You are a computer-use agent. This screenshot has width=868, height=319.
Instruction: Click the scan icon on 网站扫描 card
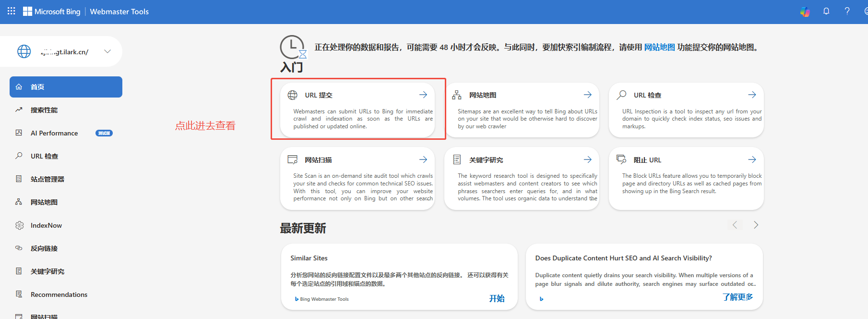coord(292,159)
